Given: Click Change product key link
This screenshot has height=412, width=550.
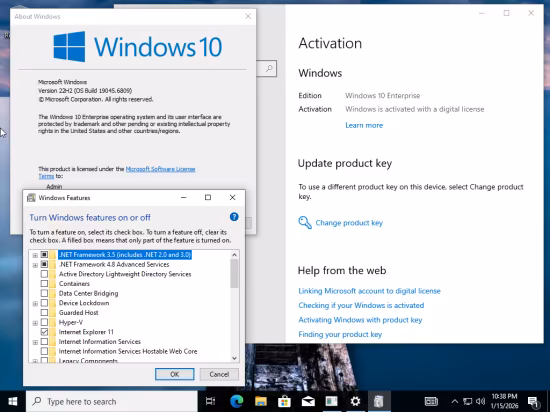Looking at the screenshot, I should coord(349,223).
